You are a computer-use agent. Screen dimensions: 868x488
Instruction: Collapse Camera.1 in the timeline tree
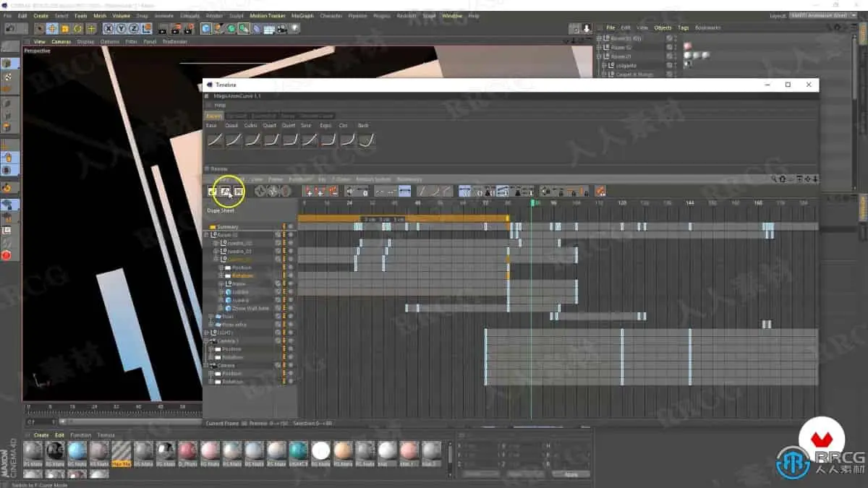206,341
